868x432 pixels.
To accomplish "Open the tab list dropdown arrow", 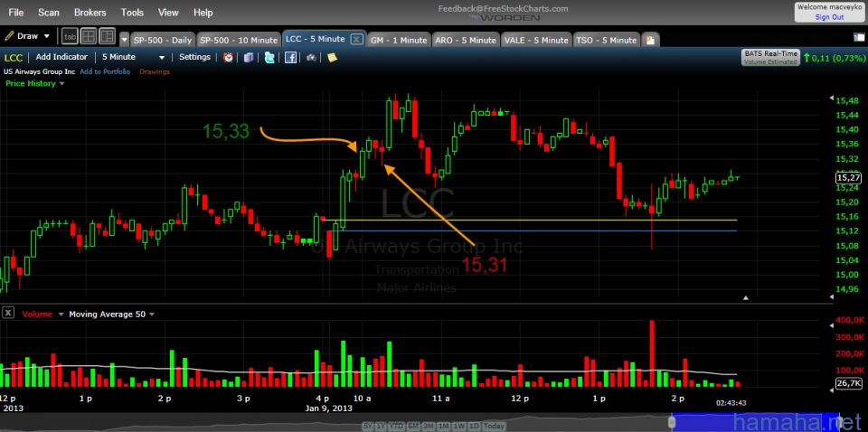I will [x=124, y=40].
